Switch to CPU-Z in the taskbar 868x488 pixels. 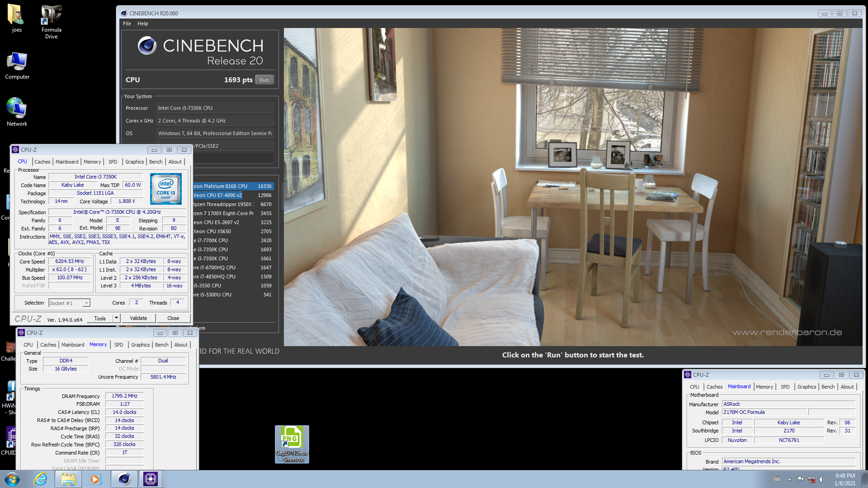coord(151,479)
